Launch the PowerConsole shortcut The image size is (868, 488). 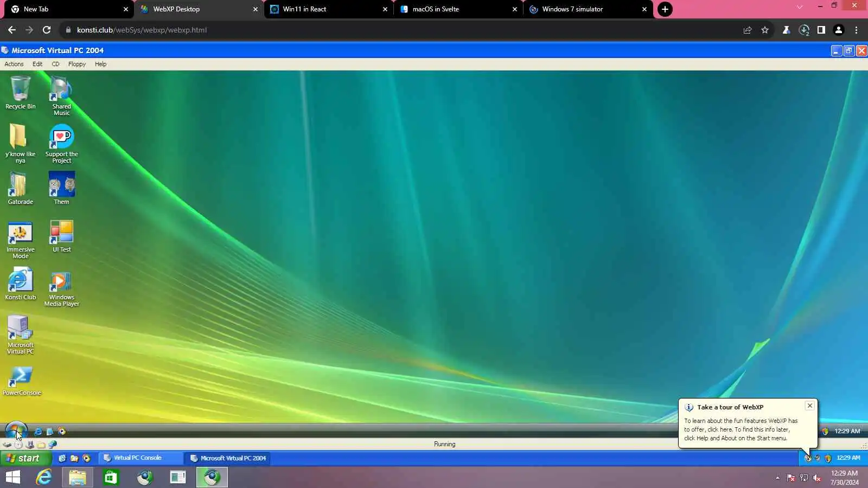[x=22, y=381]
